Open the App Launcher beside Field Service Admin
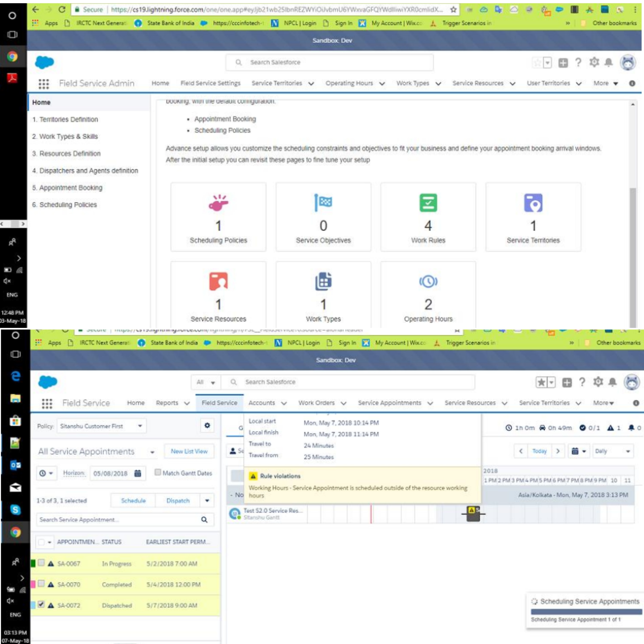The height and width of the screenshot is (644, 644). (x=44, y=84)
